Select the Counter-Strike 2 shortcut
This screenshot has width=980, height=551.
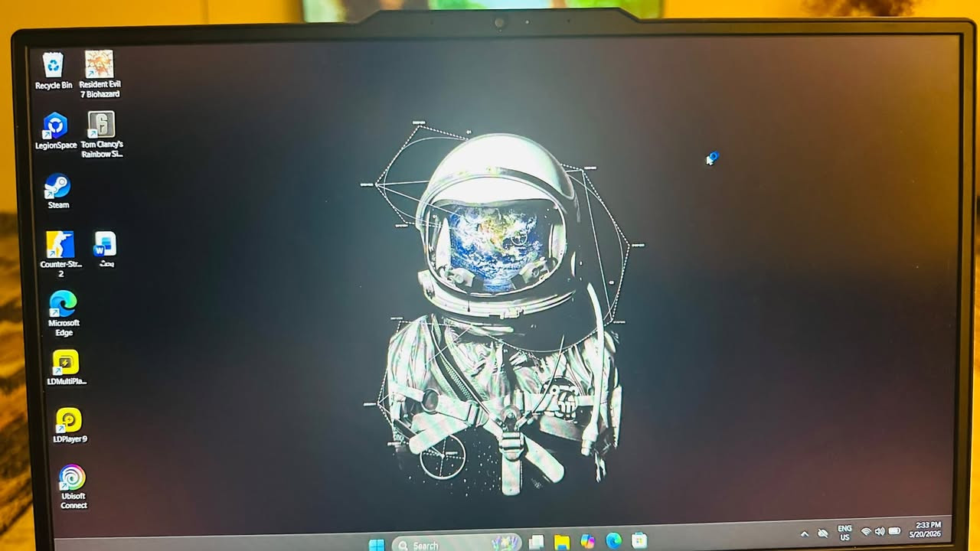(x=60, y=254)
